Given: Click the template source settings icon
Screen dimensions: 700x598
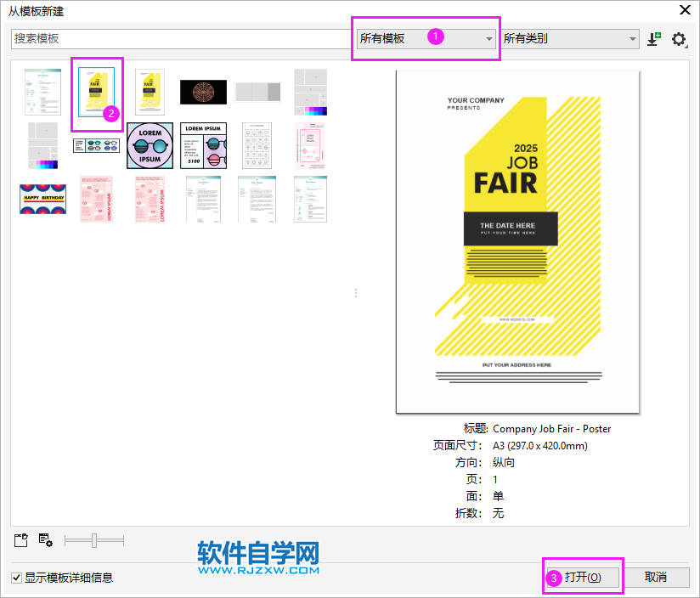Looking at the screenshot, I should 45,540.
